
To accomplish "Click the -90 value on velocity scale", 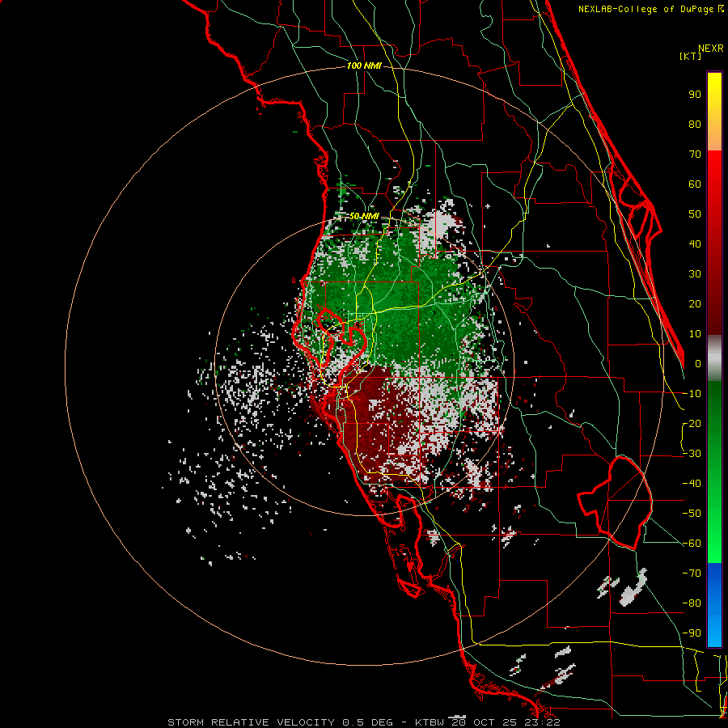I will pos(692,633).
